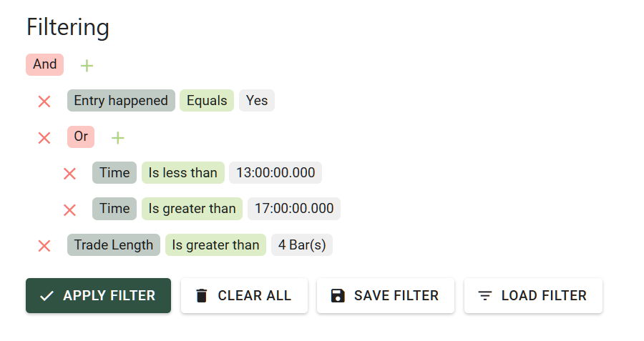This screenshot has width=644, height=341.
Task: Add a condition to the Or group
Action: pyautogui.click(x=118, y=138)
